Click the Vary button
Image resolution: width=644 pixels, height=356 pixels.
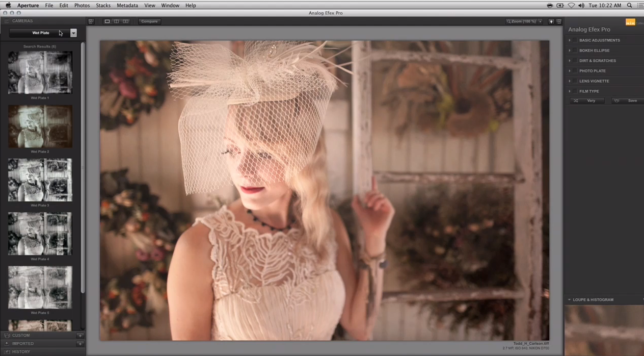tap(587, 100)
